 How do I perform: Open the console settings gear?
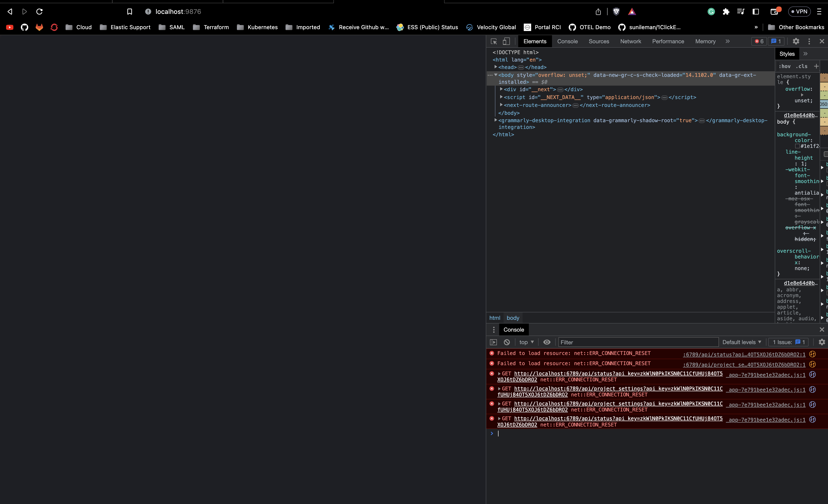[822, 342]
